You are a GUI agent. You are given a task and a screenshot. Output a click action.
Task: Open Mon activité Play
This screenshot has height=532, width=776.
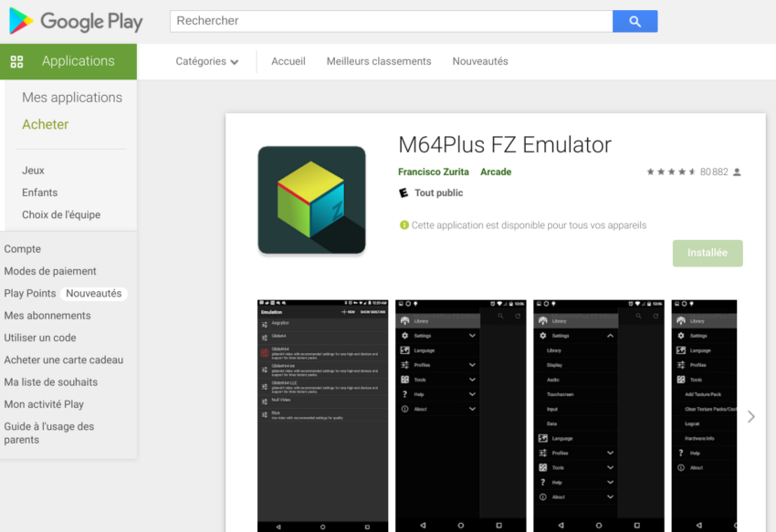click(x=44, y=404)
